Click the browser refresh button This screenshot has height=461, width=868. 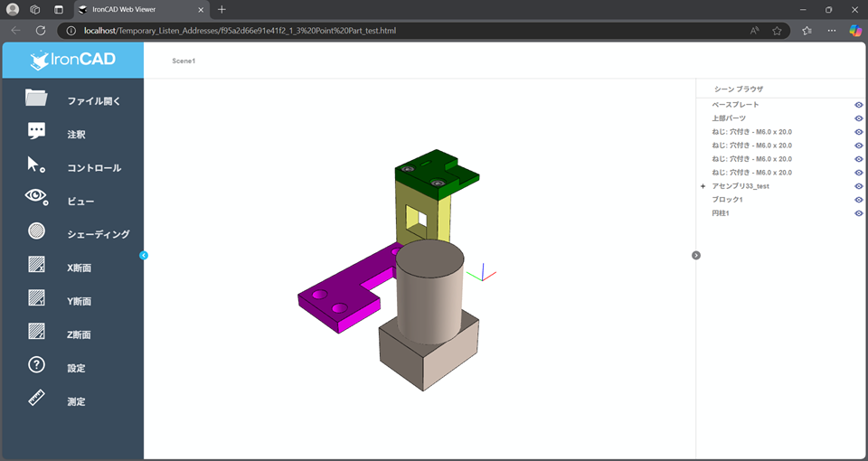click(x=41, y=31)
